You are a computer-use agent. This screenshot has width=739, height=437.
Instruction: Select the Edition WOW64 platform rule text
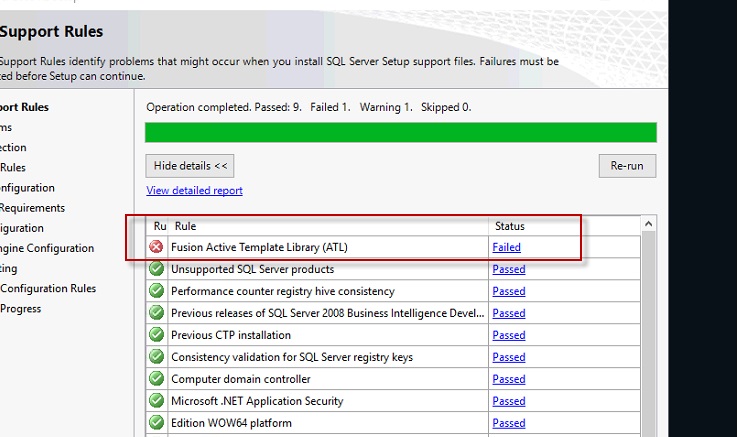coord(231,423)
